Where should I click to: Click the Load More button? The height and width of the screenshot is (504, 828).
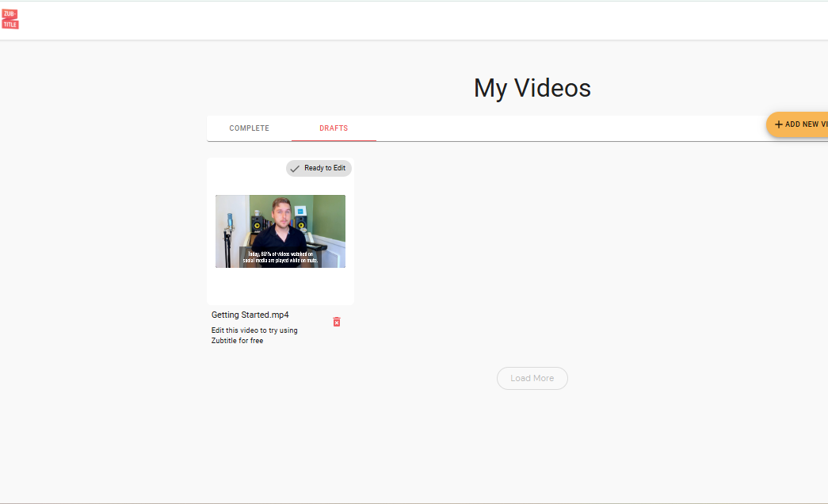tap(532, 378)
